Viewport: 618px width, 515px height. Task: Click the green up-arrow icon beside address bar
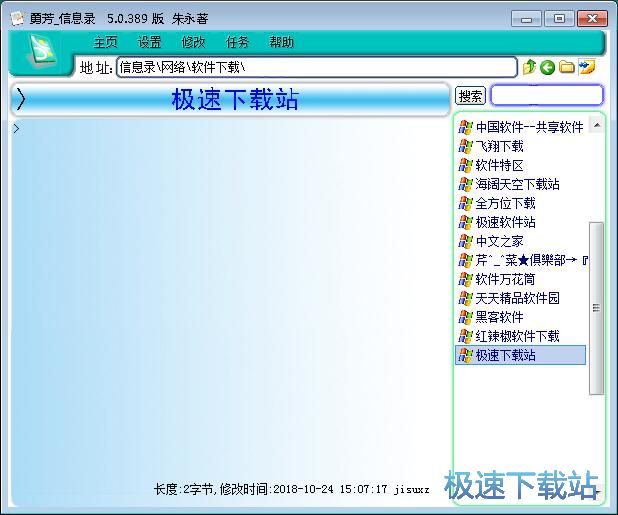(x=529, y=67)
